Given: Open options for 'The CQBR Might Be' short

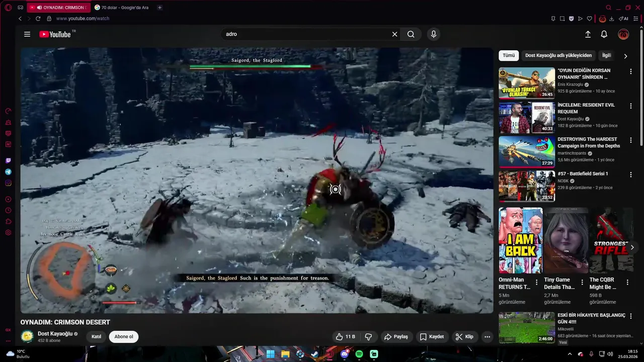Looking at the screenshot, I should (627, 283).
